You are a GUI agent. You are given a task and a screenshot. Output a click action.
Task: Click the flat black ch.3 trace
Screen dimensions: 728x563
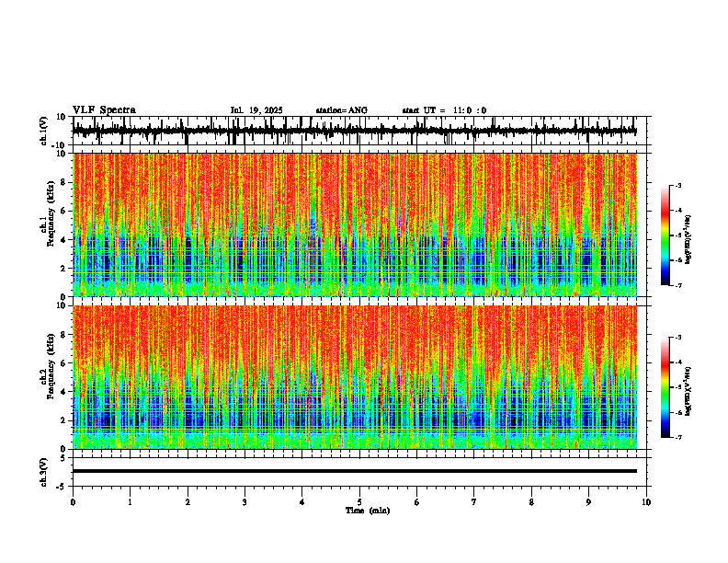click(x=354, y=471)
